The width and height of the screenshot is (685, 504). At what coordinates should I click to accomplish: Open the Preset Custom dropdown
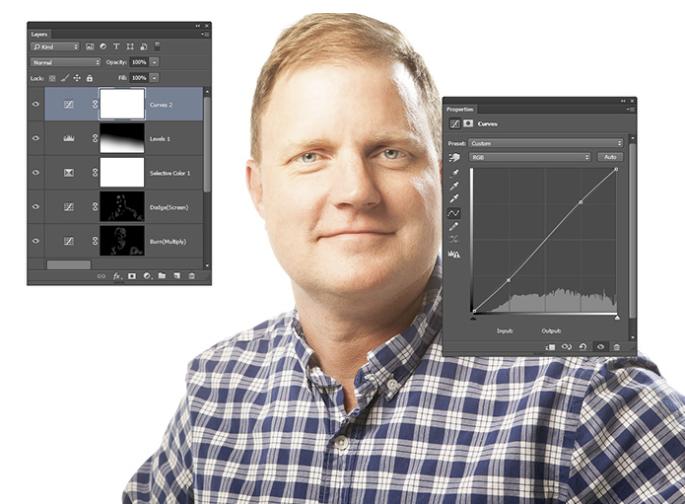point(546,143)
